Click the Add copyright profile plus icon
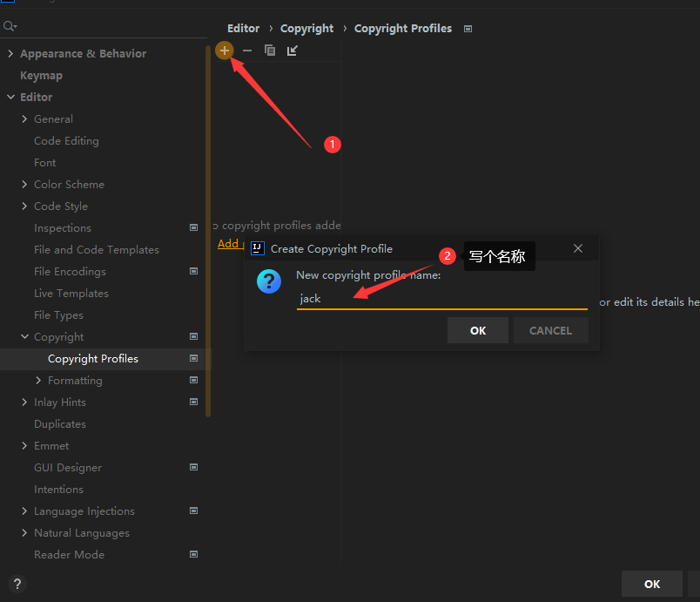Screen dimensions: 700x602 (225, 51)
